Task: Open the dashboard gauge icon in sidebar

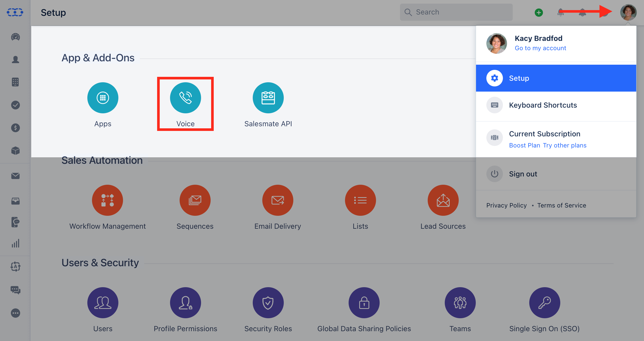Action: coord(16,37)
